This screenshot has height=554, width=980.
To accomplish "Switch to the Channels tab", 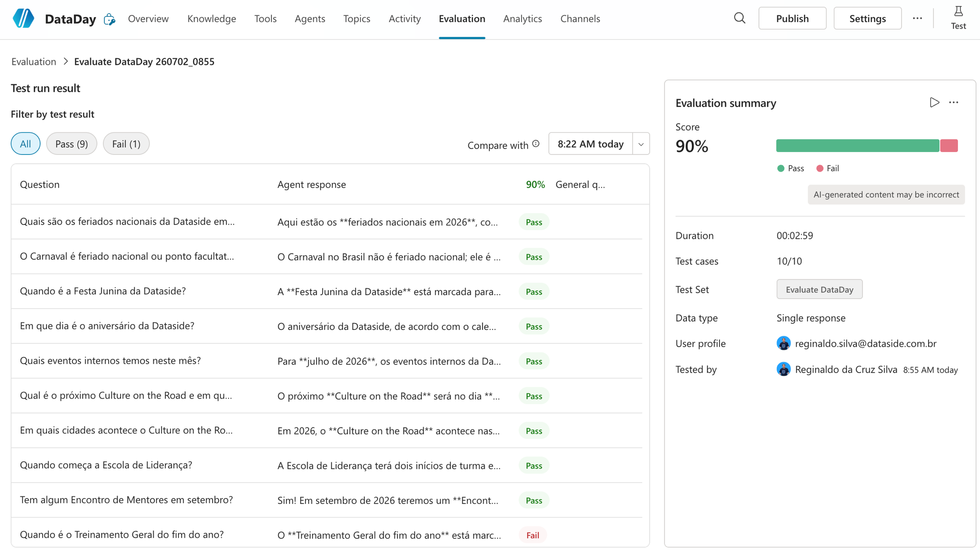I will click(x=580, y=19).
